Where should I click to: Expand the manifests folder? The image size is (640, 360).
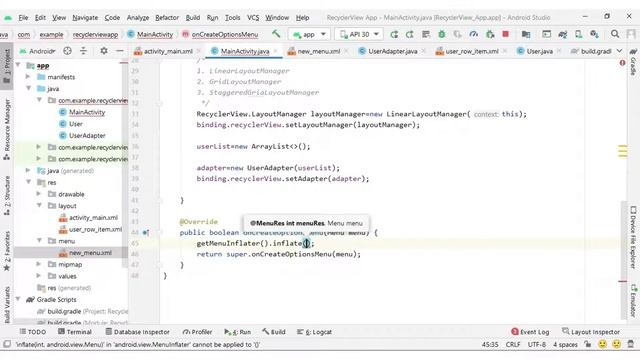pos(28,77)
